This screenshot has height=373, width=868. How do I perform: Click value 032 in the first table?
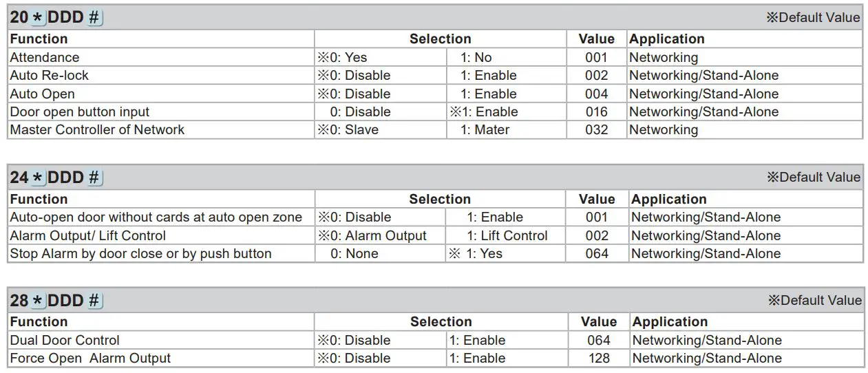tap(596, 130)
